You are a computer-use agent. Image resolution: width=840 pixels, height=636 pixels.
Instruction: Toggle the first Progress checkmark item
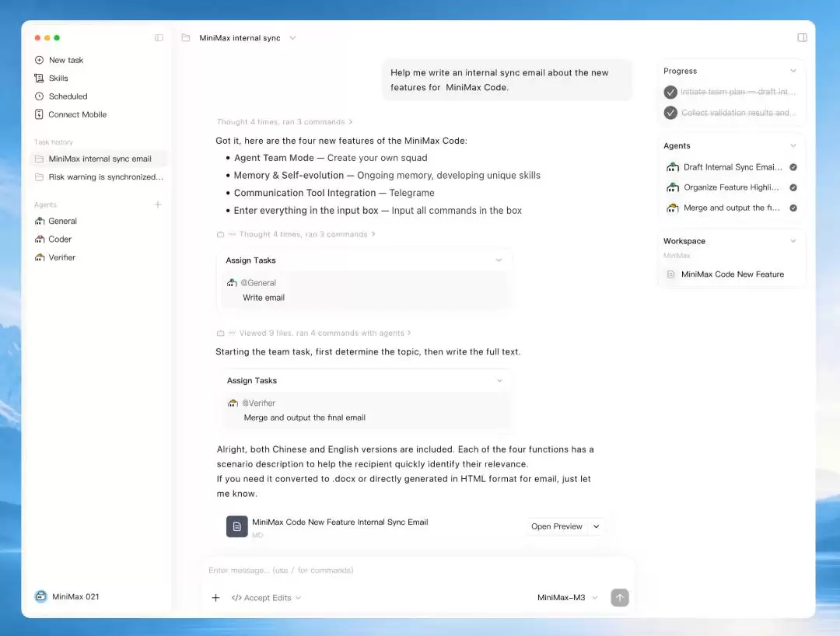[x=670, y=92]
